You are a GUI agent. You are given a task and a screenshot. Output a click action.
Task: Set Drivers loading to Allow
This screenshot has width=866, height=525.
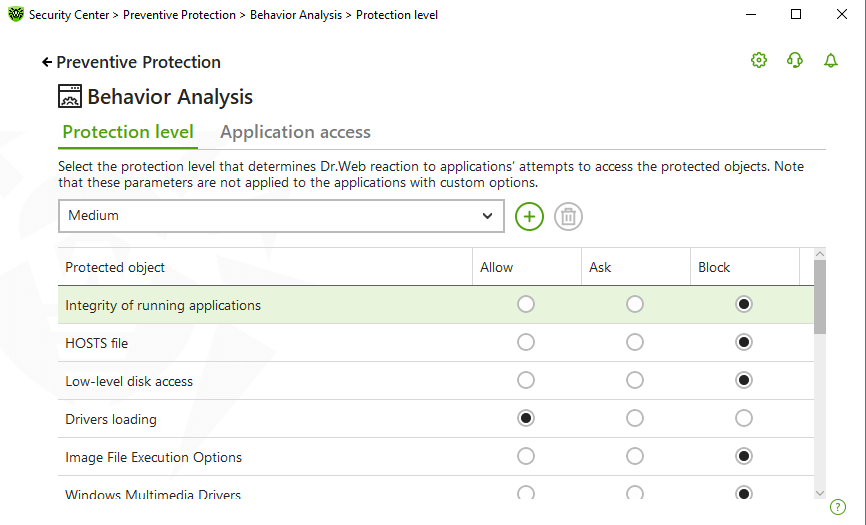click(x=526, y=418)
